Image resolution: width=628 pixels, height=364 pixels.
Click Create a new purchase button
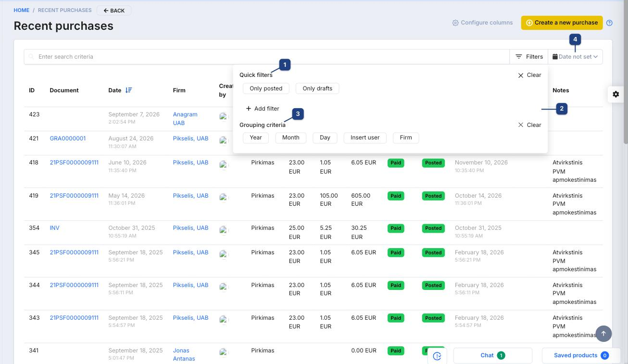coord(562,23)
